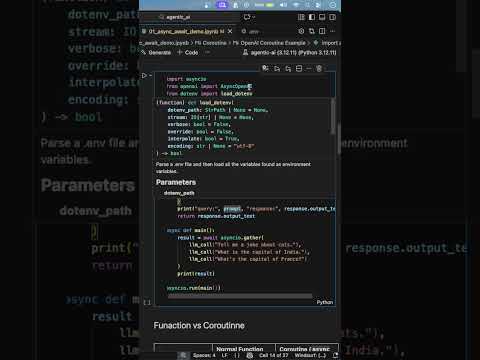Open volume control in macOS menu bar

(x=283, y=5)
